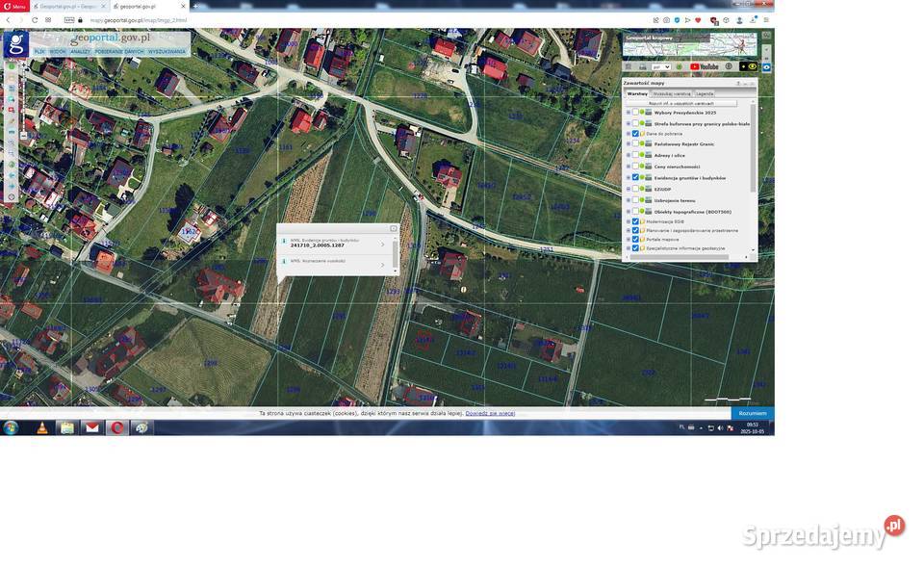Click the geoportal logo icon
Screen dimensions: 924x568
14,44
